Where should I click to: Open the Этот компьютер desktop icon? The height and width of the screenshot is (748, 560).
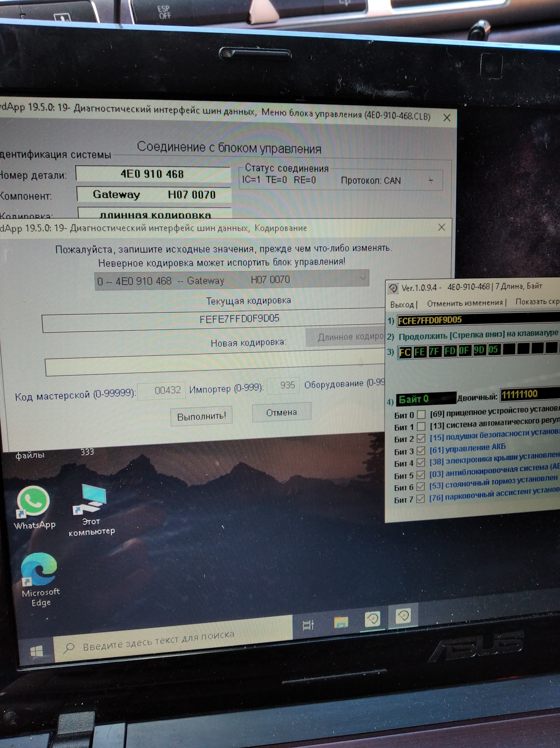coord(92,510)
